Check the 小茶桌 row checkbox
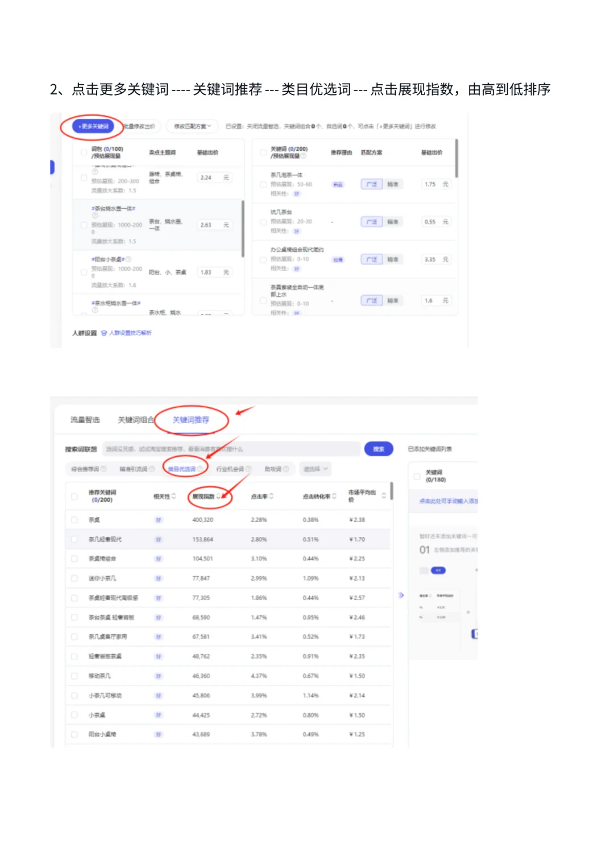614x868 pixels. [74, 715]
